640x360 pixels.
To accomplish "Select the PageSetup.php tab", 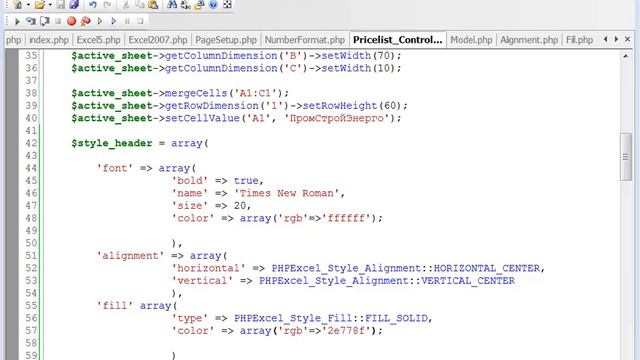I will click(226, 40).
